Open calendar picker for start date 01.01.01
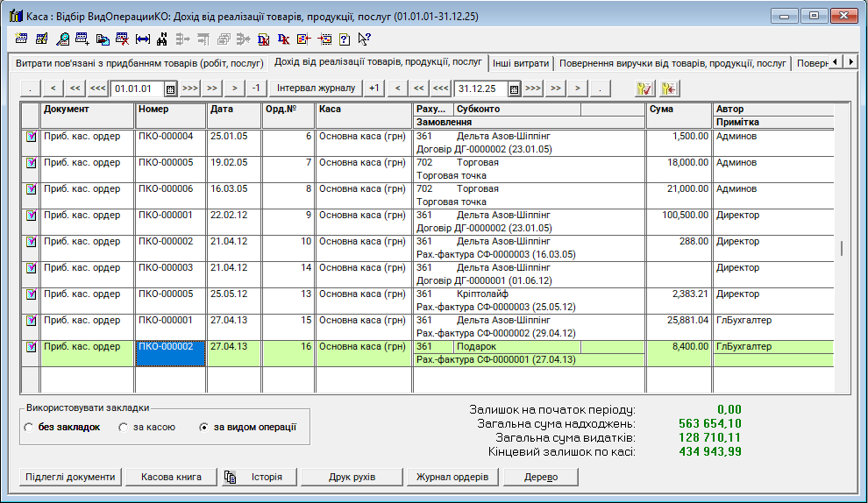868x503 pixels. tap(171, 89)
